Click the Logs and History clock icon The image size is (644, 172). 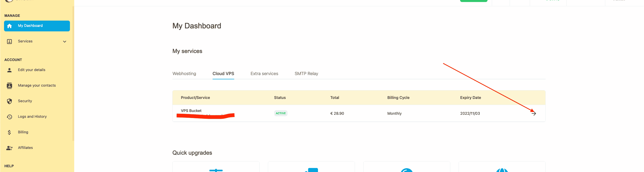tap(10, 117)
